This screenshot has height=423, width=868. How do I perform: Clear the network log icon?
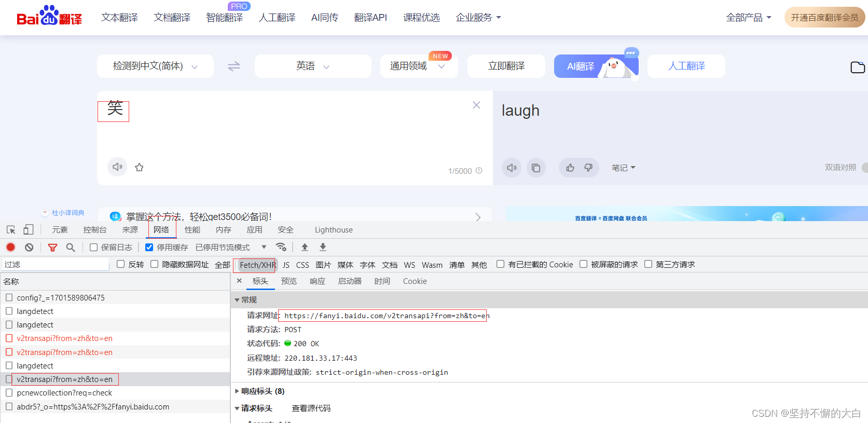point(29,248)
